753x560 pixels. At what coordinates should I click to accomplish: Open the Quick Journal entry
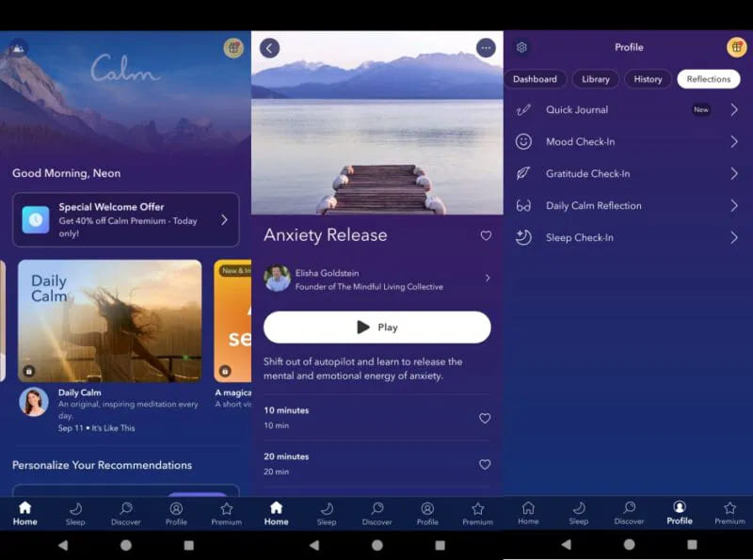[628, 110]
